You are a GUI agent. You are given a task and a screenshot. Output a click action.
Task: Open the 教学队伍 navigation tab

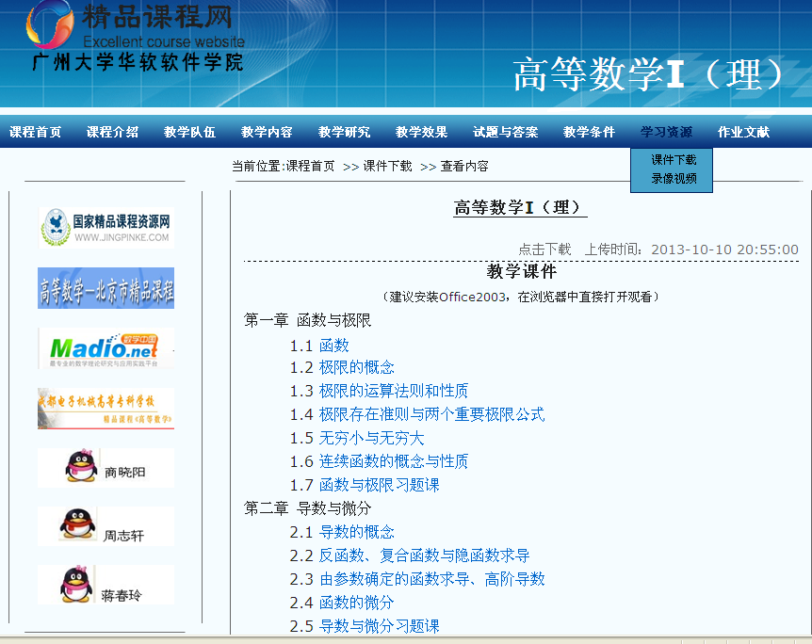point(189,133)
